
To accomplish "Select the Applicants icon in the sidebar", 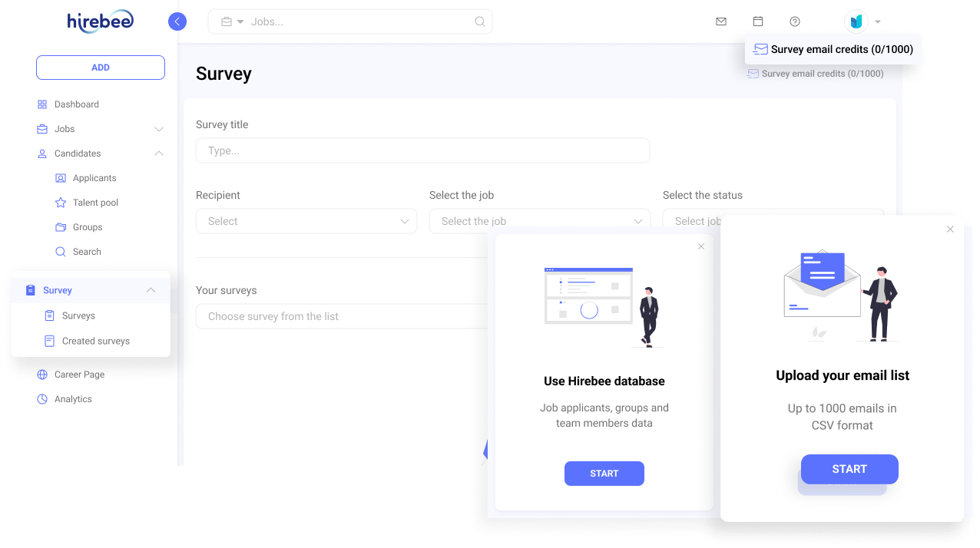I will coord(61,177).
